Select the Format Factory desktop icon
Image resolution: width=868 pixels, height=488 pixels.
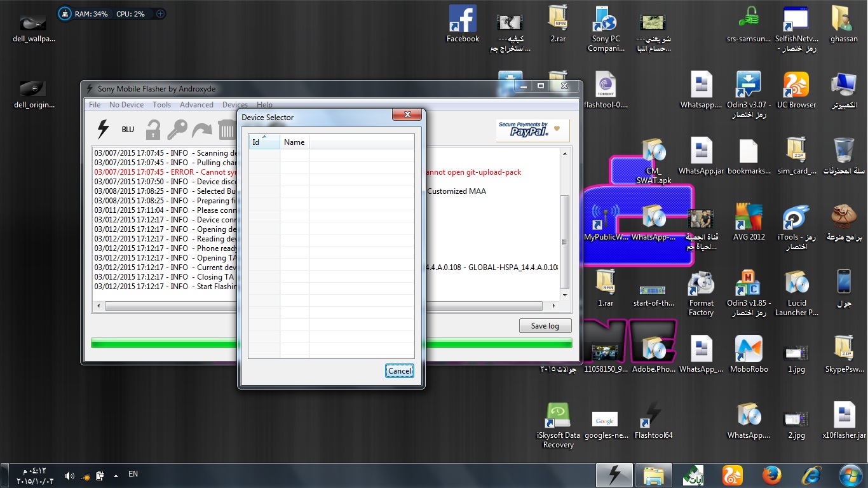pyautogui.click(x=701, y=294)
